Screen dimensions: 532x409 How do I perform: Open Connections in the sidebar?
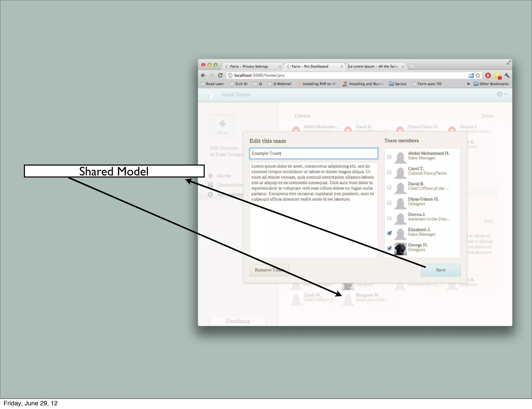tap(225, 185)
